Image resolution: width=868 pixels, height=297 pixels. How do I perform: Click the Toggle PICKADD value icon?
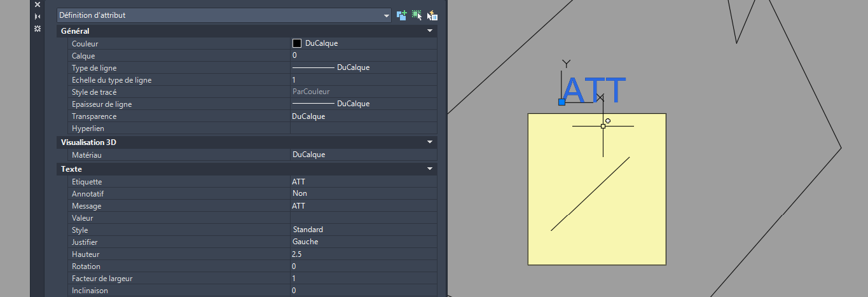[x=402, y=15]
